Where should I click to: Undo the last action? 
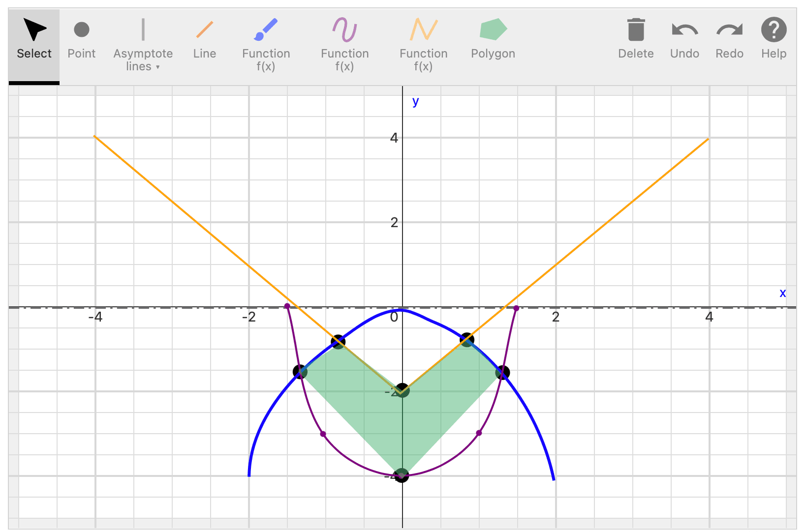(x=685, y=39)
